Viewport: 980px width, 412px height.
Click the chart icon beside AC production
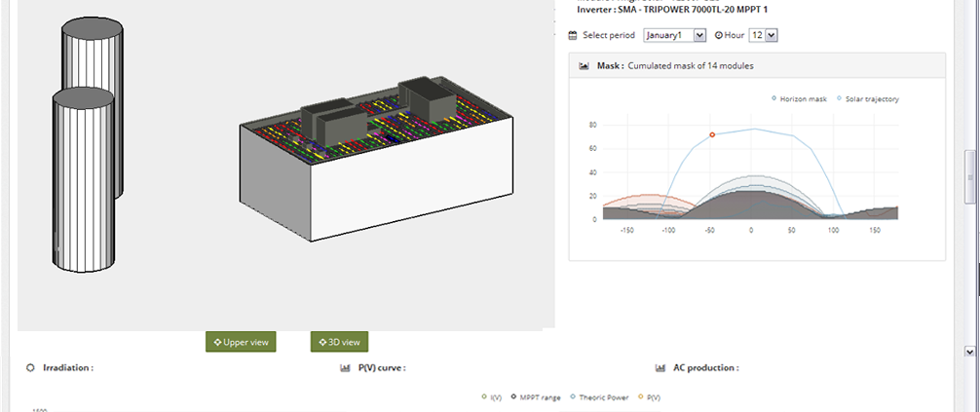click(660, 368)
